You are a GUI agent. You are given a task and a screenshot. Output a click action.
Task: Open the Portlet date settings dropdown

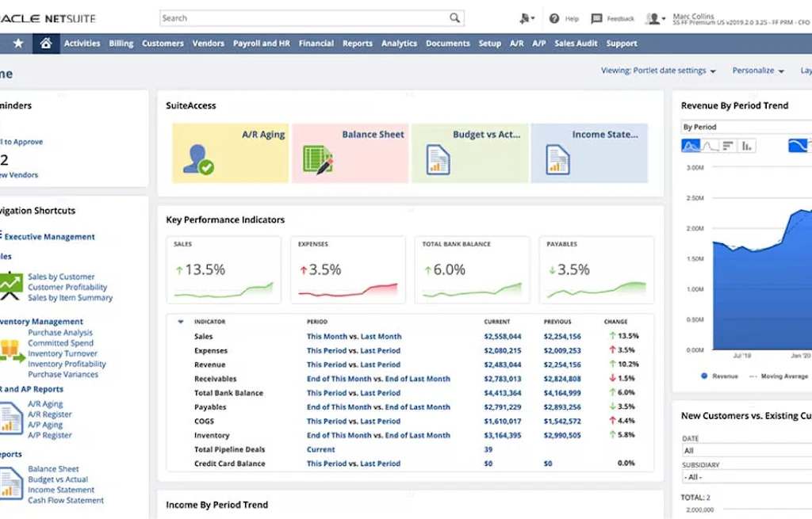tap(658, 71)
